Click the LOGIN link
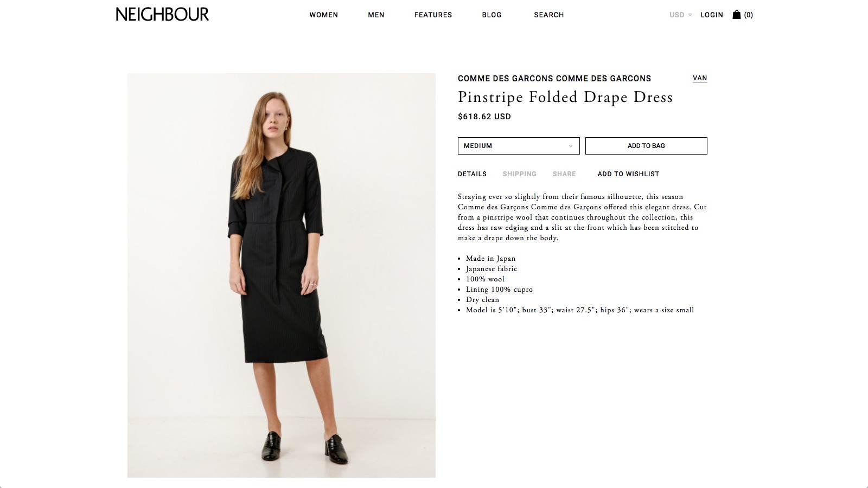The width and height of the screenshot is (868, 488). point(712,15)
